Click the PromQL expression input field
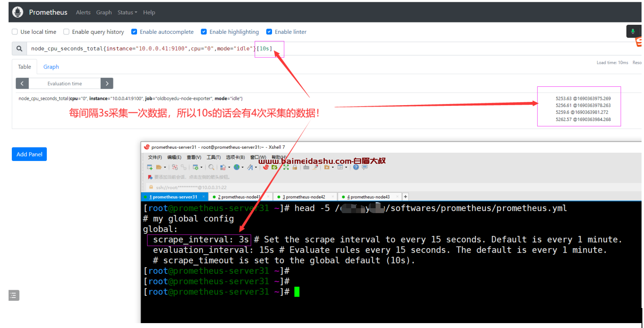This screenshot has height=328, width=644. pos(334,48)
